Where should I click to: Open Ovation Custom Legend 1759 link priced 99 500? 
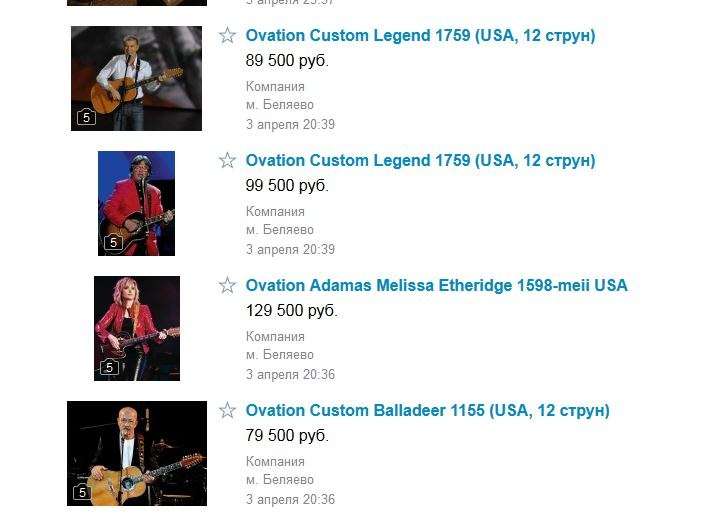click(x=420, y=160)
